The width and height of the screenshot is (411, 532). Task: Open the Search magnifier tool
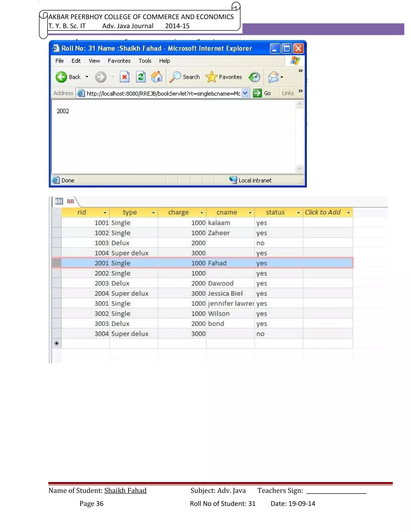point(175,77)
